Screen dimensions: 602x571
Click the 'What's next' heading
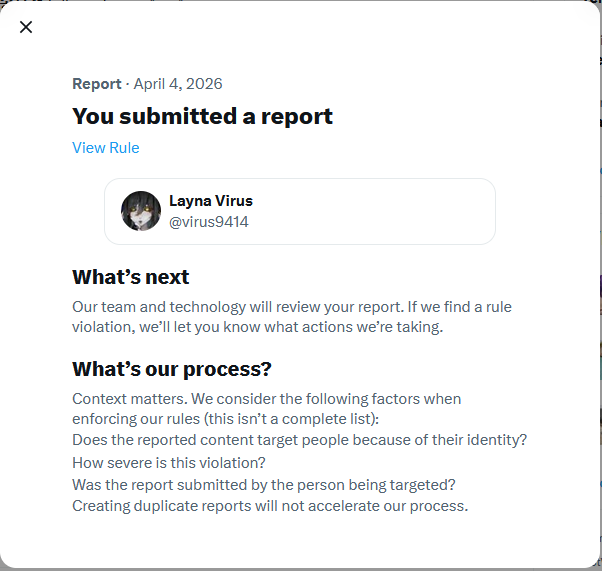(131, 277)
